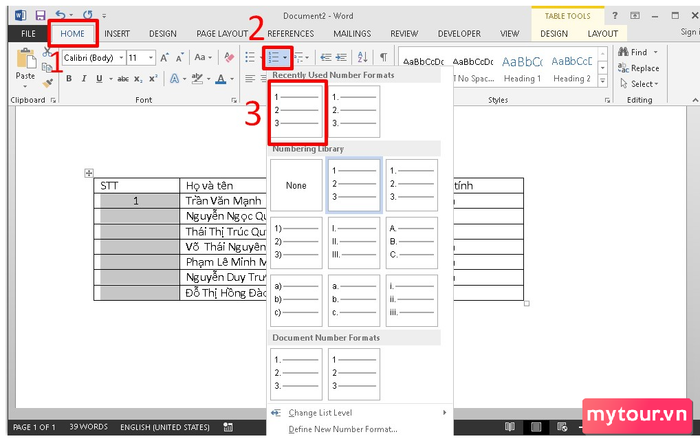Click the Font Color red A swatch
The width and height of the screenshot is (700, 444).
point(221,79)
